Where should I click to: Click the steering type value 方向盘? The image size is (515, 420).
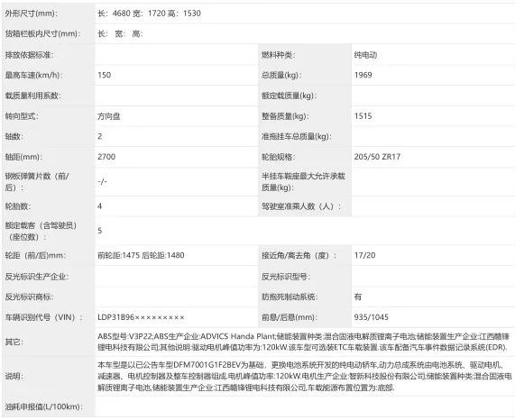109,116
